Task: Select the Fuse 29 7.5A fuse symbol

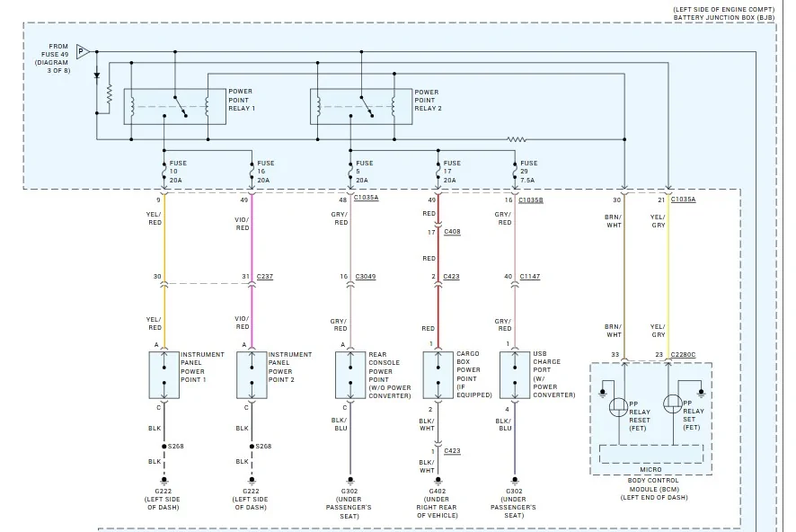Action: (515, 172)
